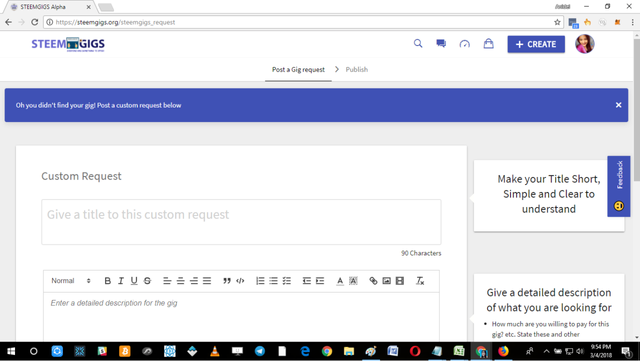Open the text color picker

tap(340, 281)
